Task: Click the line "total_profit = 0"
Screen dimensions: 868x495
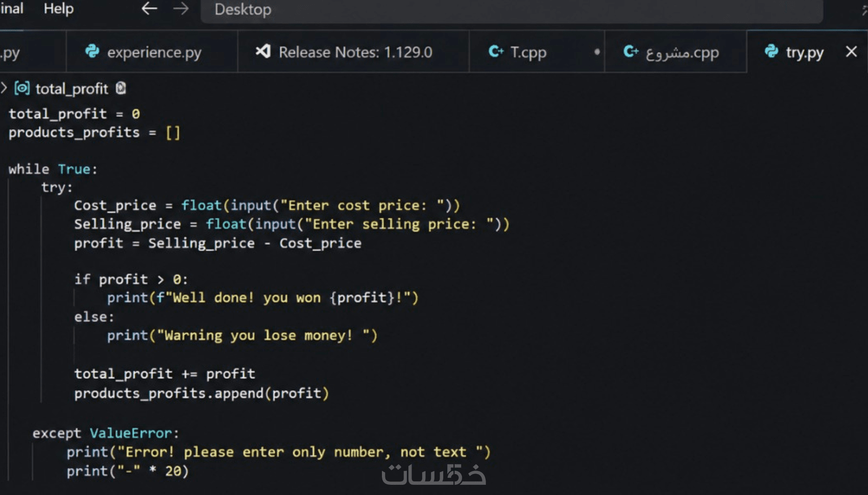Action: (x=74, y=114)
